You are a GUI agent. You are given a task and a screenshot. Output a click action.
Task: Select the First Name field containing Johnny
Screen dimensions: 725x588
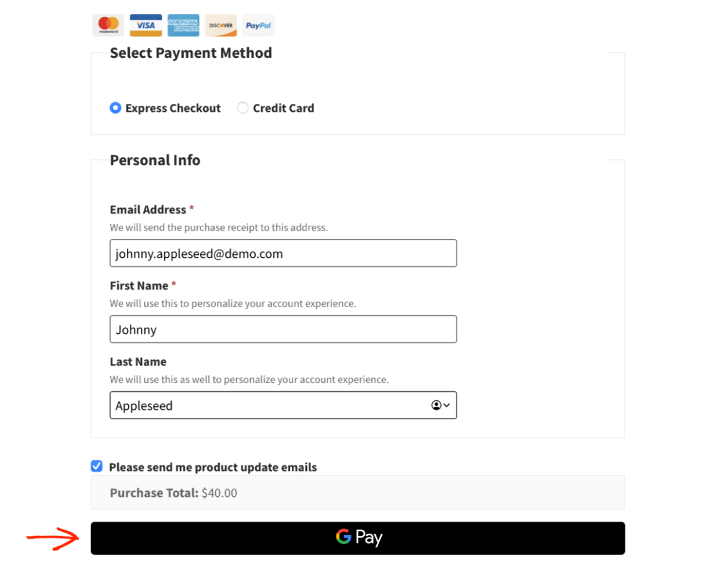283,329
